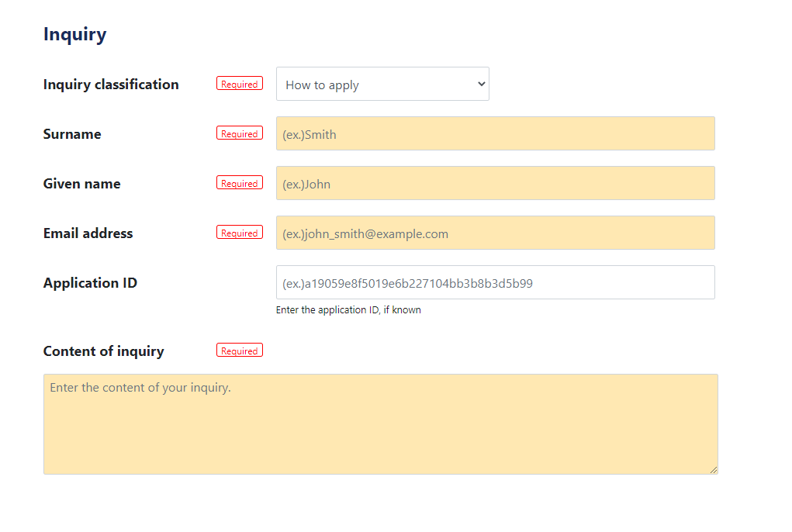Click the Application ID label
This screenshot has height=532, width=792.
point(90,282)
